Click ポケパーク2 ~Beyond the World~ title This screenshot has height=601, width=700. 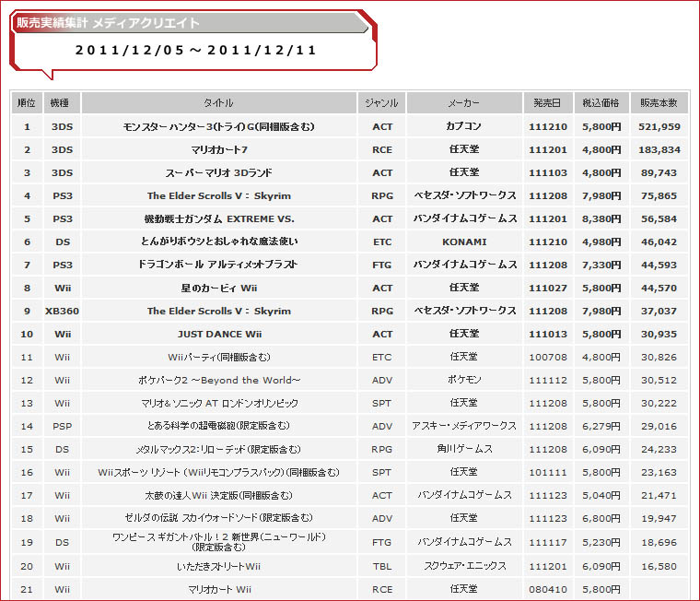[x=219, y=381]
